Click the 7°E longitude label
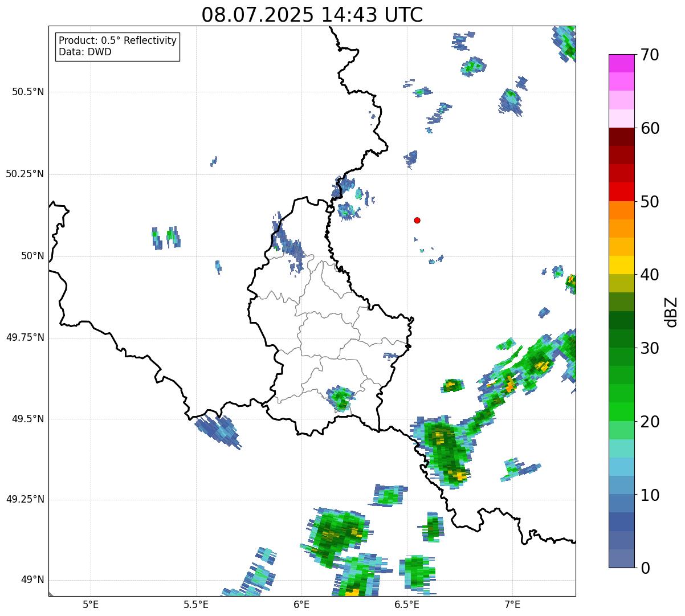Screen dimensions: 685x616 pos(512,604)
